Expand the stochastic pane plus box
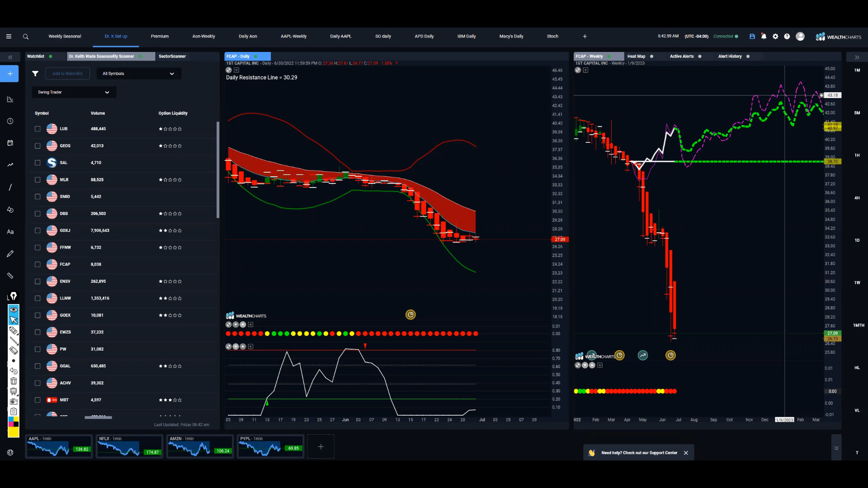The height and width of the screenshot is (488, 868). click(250, 347)
